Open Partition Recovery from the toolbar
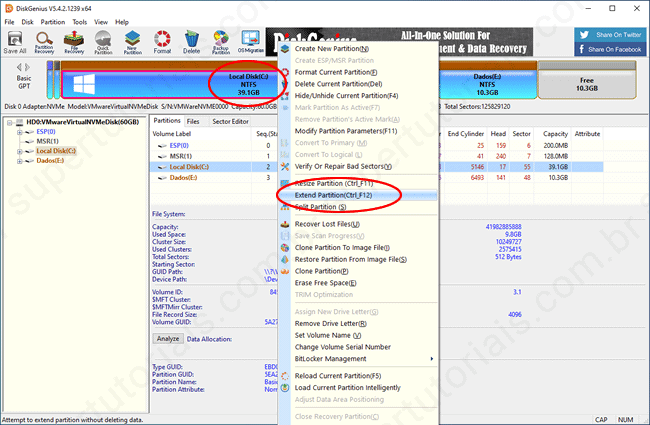This screenshot has height=425, width=650. [x=45, y=42]
